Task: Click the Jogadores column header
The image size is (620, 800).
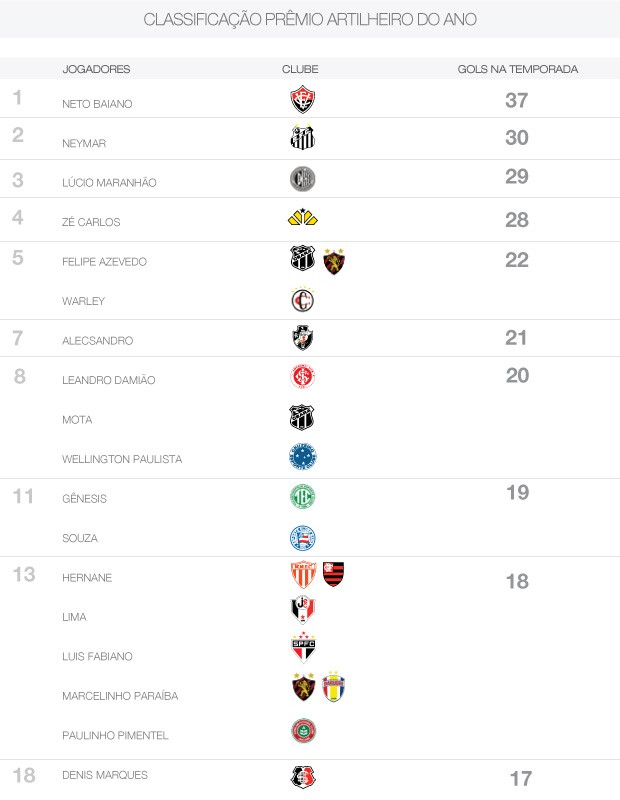Action: 96,69
